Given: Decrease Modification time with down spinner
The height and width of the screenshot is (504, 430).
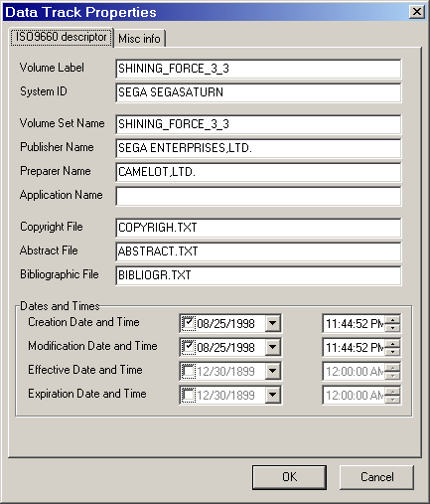Looking at the screenshot, I should pyautogui.click(x=392, y=351).
